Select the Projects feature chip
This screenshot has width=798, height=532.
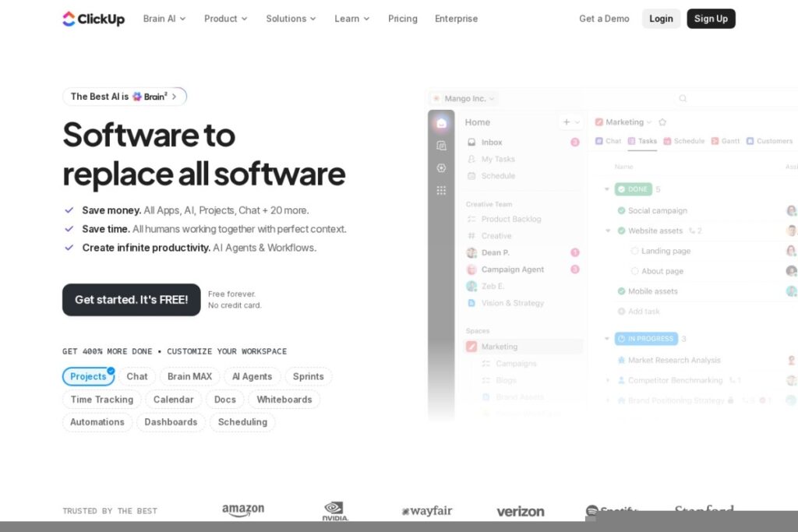coord(88,376)
